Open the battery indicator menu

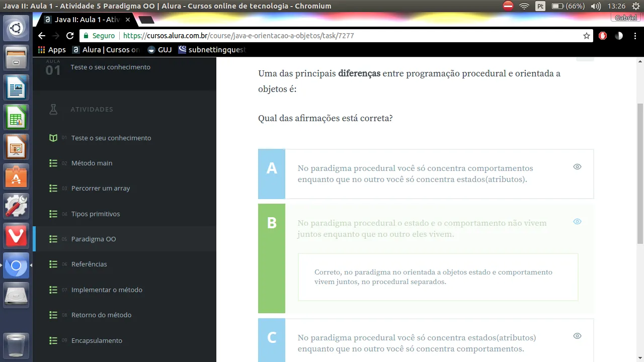tap(568, 6)
